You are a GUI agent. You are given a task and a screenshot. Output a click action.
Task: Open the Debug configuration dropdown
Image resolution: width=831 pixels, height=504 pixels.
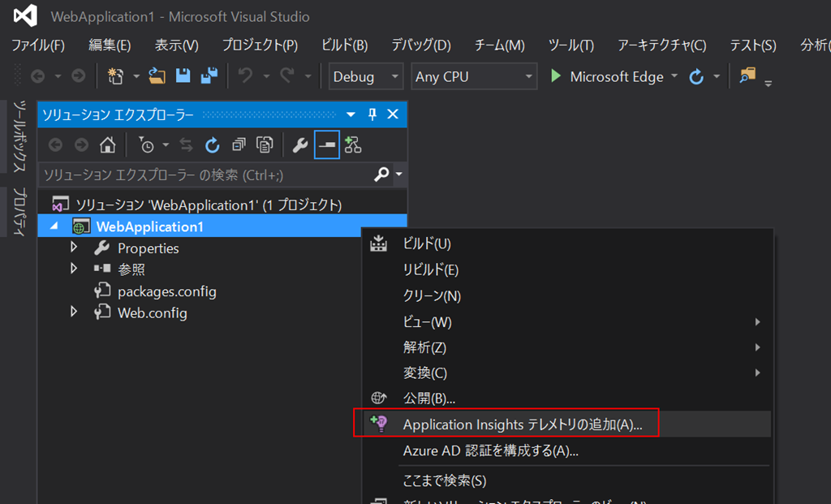click(366, 76)
